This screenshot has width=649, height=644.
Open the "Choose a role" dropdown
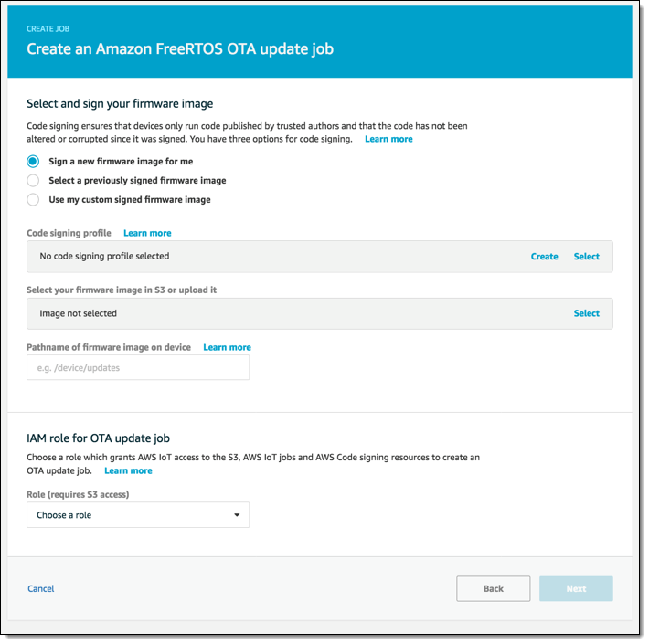[137, 515]
